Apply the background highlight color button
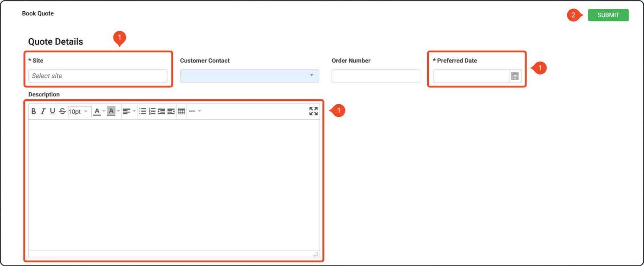Screen dimensions: 644x266 [111, 111]
